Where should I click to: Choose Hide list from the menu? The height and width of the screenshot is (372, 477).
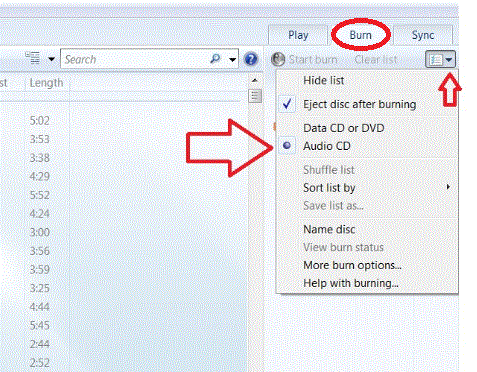(367, 81)
